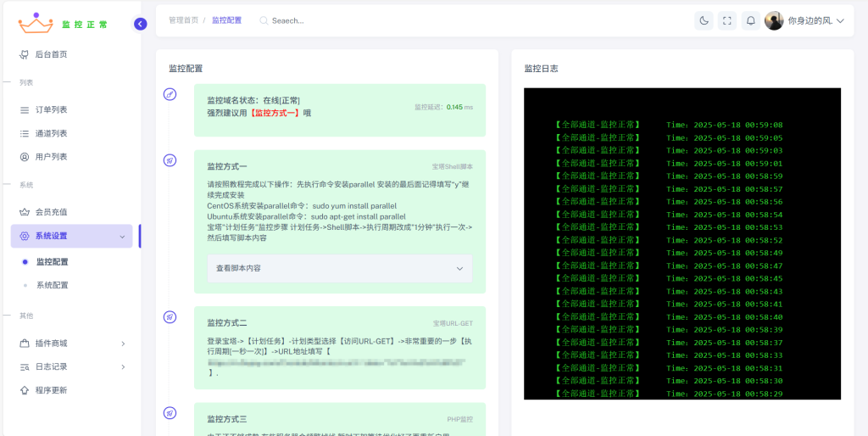Click the backend home icon

pos(25,54)
